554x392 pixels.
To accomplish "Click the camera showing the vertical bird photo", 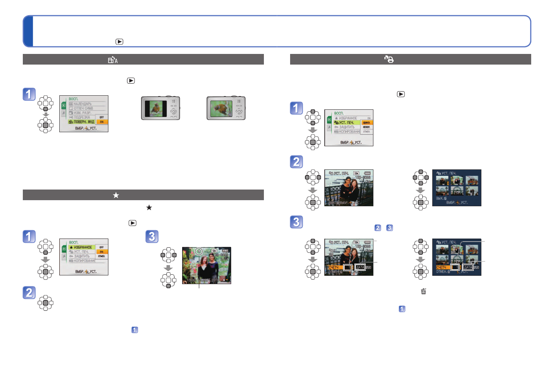I will (x=160, y=108).
